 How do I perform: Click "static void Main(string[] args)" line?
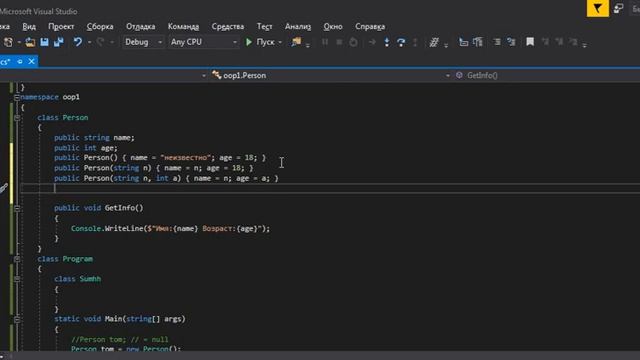[x=120, y=319]
